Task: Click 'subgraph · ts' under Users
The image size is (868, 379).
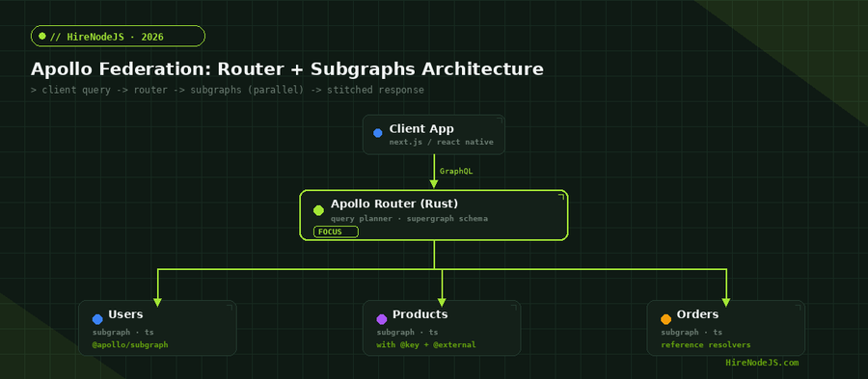Action: point(122,333)
